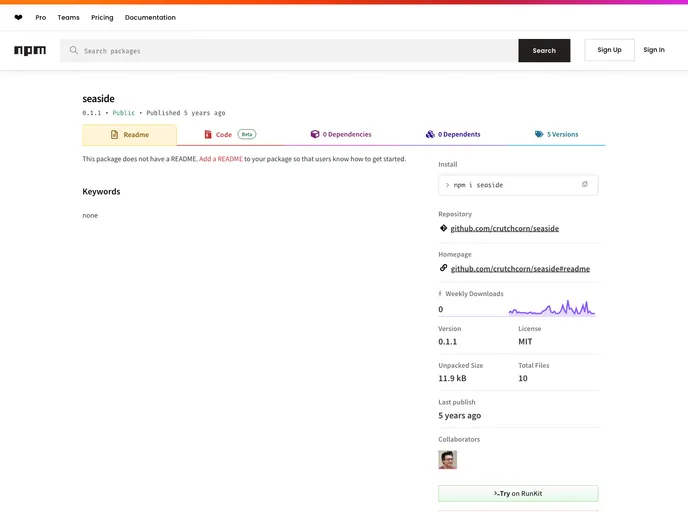
Task: Click the Sign Up button
Action: [x=609, y=50]
